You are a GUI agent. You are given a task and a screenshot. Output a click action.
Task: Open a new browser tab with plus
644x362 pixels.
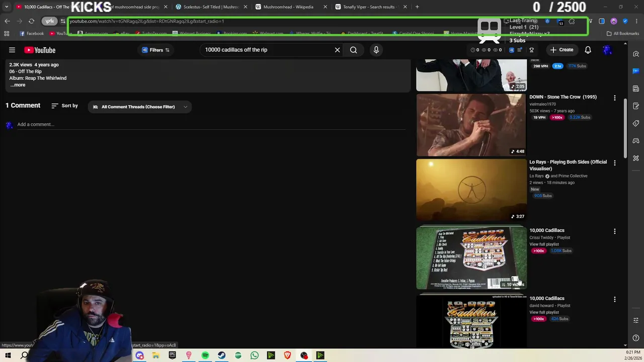point(417,7)
